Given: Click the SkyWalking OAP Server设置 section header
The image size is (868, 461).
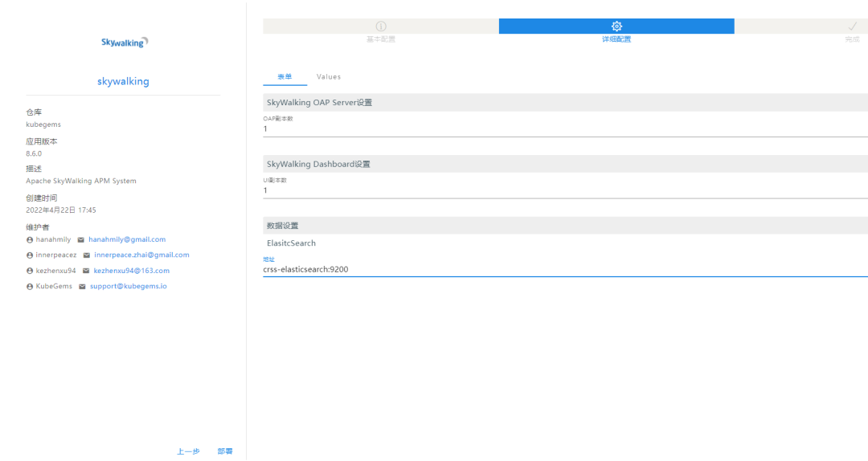Looking at the screenshot, I should [565, 102].
